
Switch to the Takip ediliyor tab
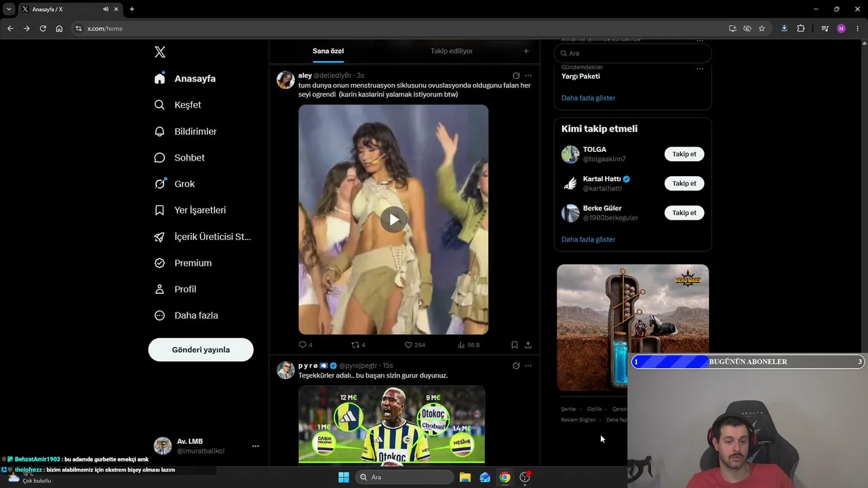click(452, 51)
